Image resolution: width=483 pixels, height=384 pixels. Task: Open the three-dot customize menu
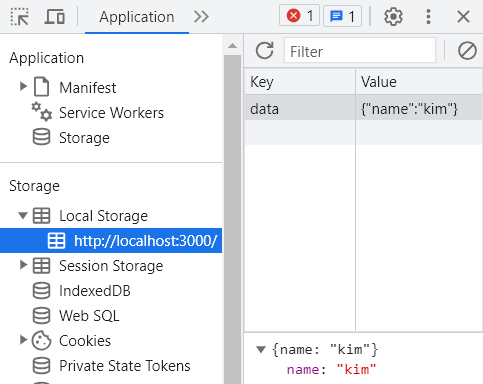[428, 16]
